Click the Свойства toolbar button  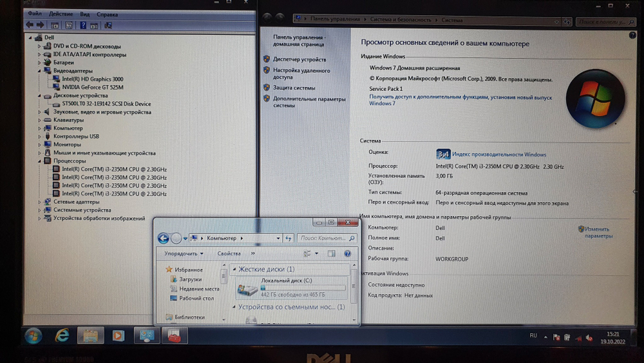click(229, 253)
